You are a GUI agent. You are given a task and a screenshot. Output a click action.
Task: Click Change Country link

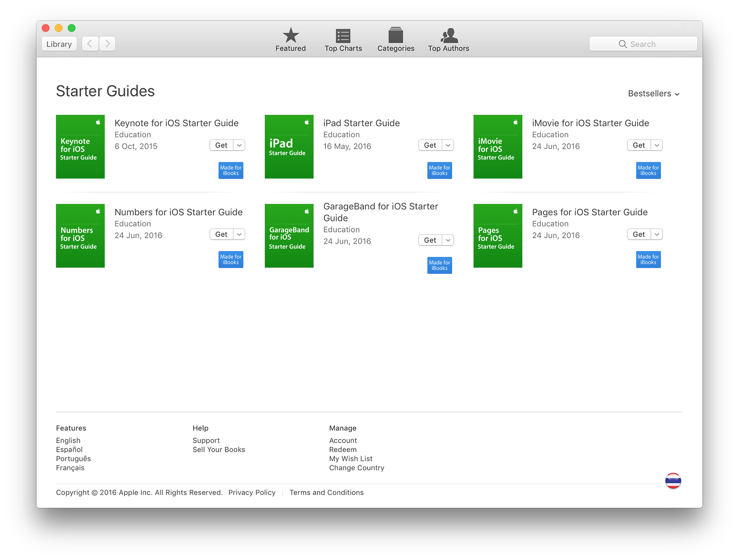click(x=357, y=468)
